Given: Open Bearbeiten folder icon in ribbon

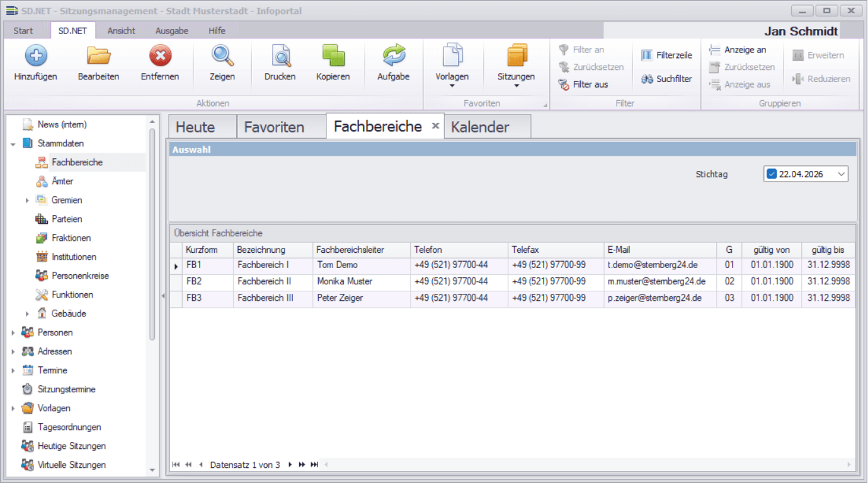Looking at the screenshot, I should click(98, 56).
